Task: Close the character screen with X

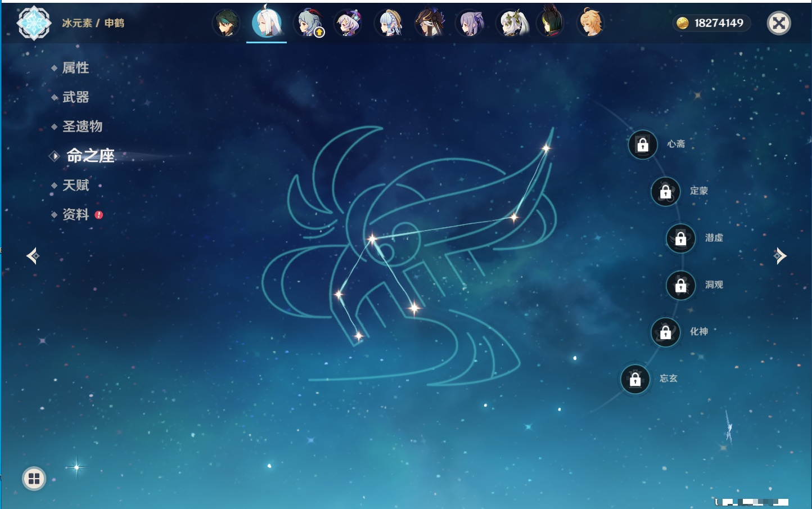Action: 779,23
